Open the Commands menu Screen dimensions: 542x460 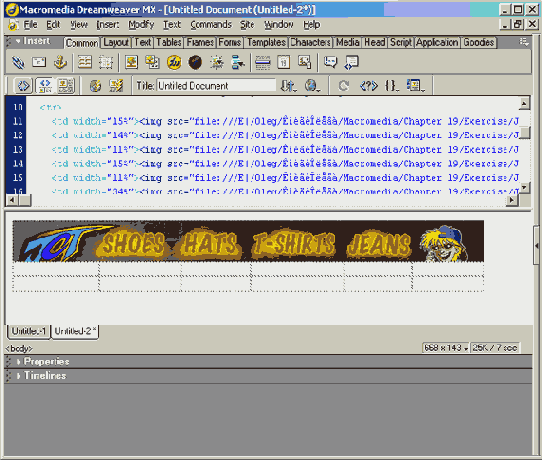coord(211,25)
